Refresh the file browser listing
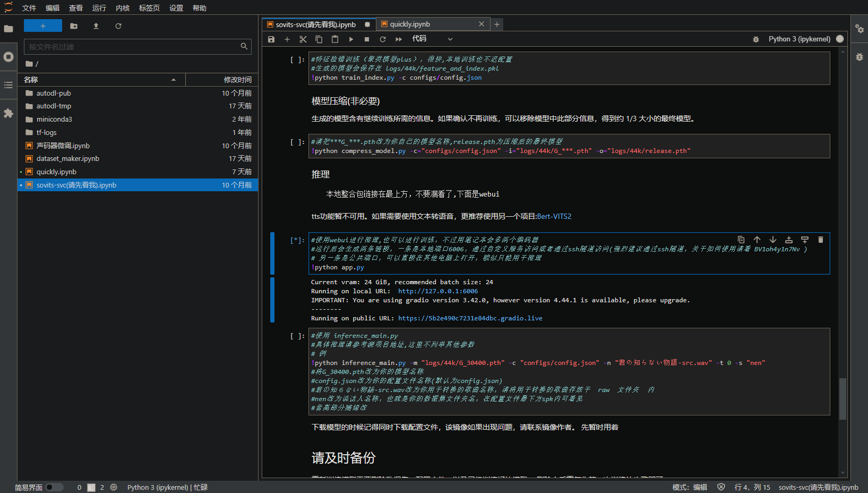Screen dimensions: 868x493 tap(118, 25)
